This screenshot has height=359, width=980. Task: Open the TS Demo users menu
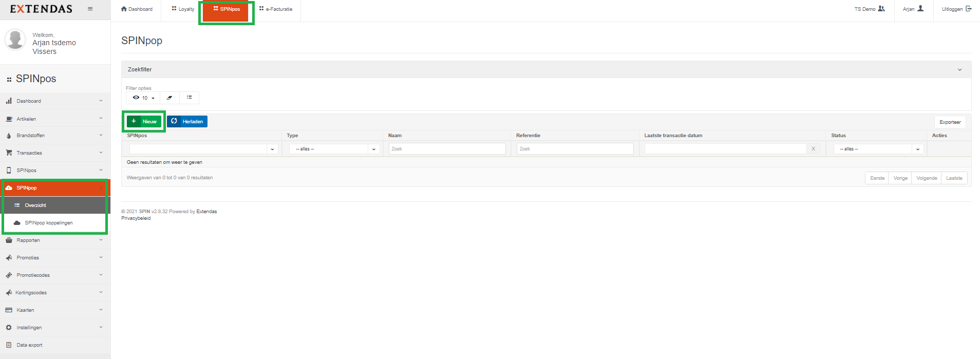coord(870,9)
